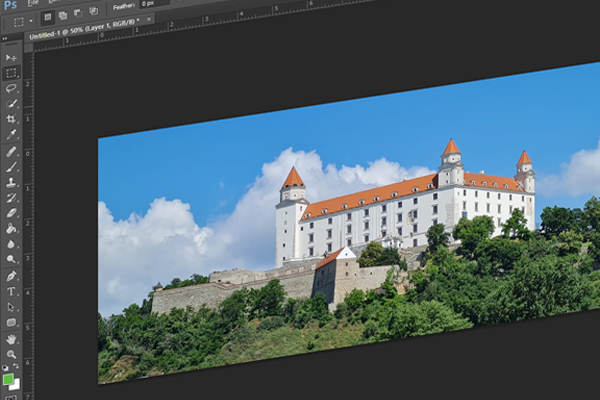Select the Healing Brush tool
The width and height of the screenshot is (600, 400).
pos(11,152)
